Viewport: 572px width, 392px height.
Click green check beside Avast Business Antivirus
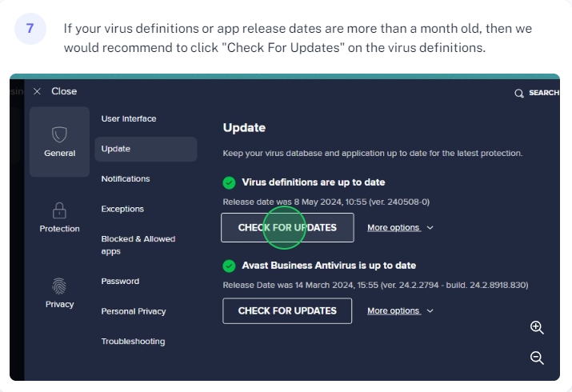coord(229,266)
